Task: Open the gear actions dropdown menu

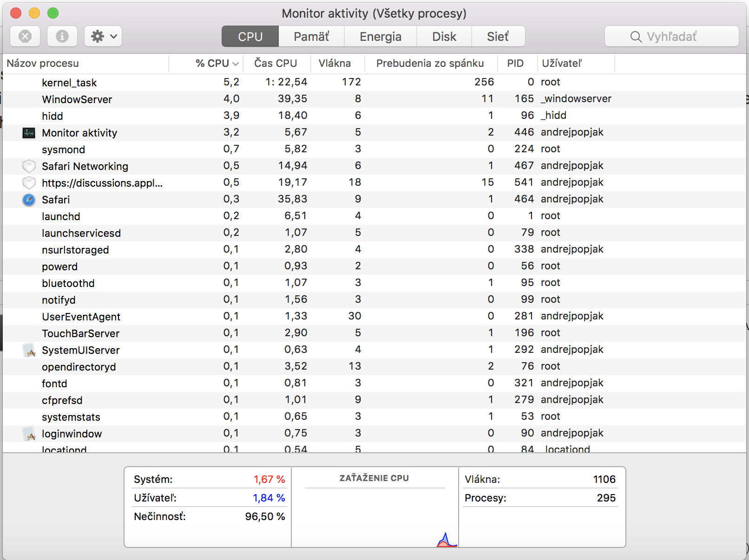Action: pos(103,36)
